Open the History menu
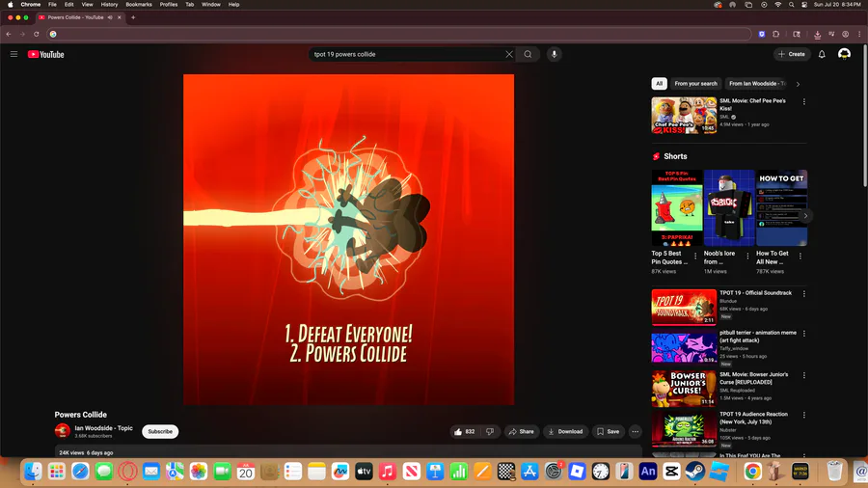 [109, 5]
